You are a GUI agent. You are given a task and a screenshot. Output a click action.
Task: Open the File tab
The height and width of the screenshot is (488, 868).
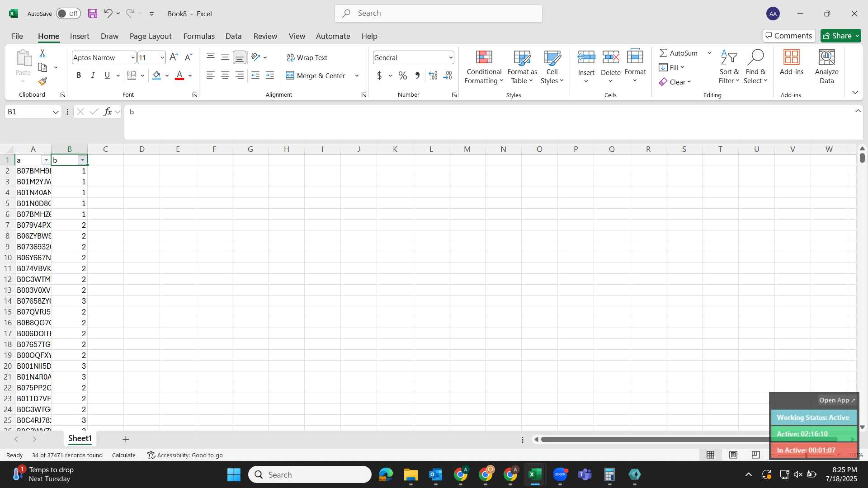coord(17,36)
